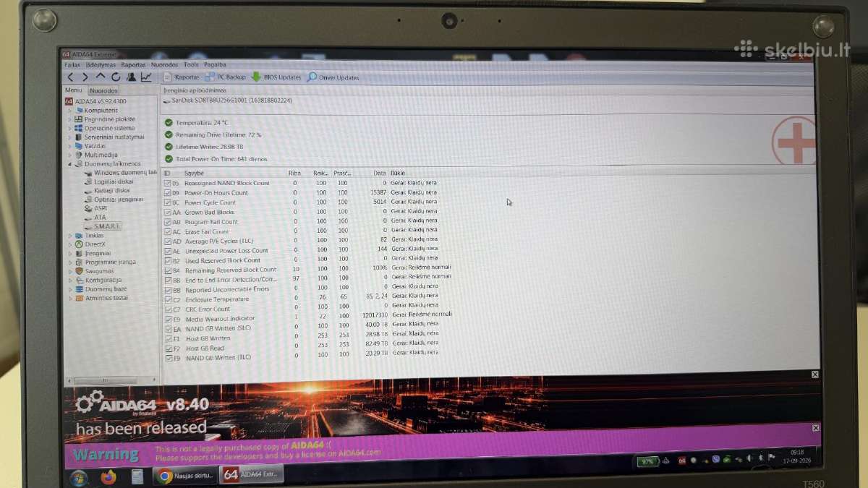Open the graph benchmark toolbar icon
The image size is (868, 488).
click(146, 77)
